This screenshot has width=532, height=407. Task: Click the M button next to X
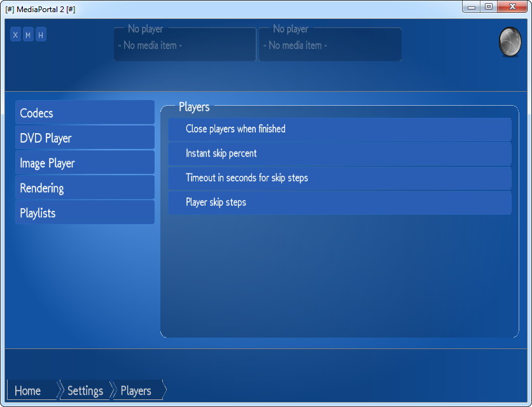tap(28, 34)
